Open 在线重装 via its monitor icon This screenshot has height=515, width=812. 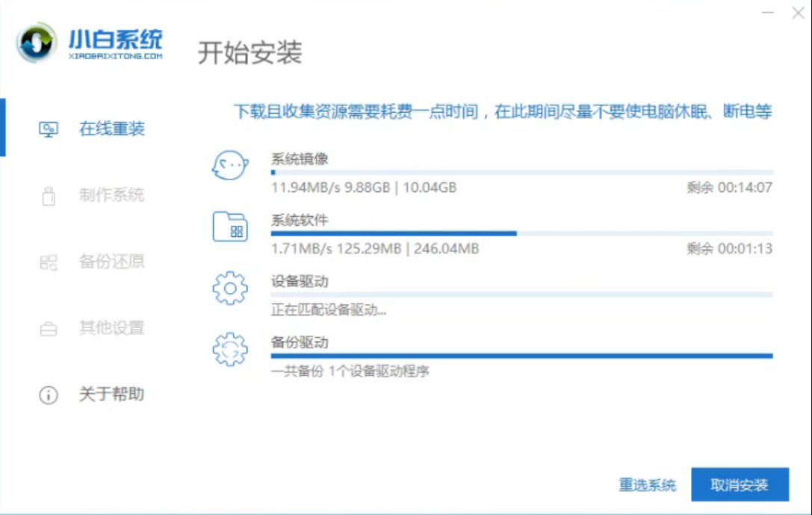[x=49, y=129]
